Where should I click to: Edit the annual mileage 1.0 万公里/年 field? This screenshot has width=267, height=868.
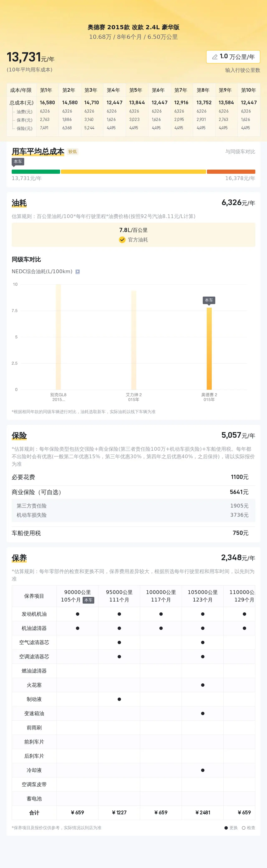[233, 57]
